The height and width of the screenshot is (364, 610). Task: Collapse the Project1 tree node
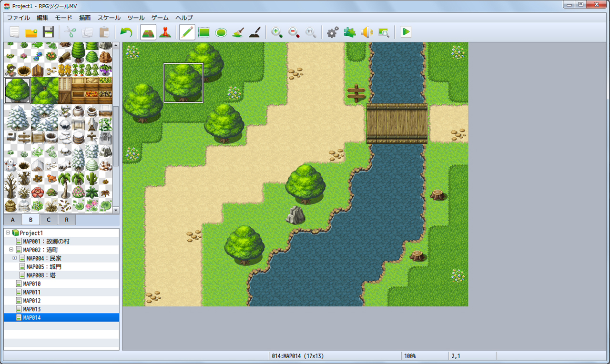click(x=8, y=233)
